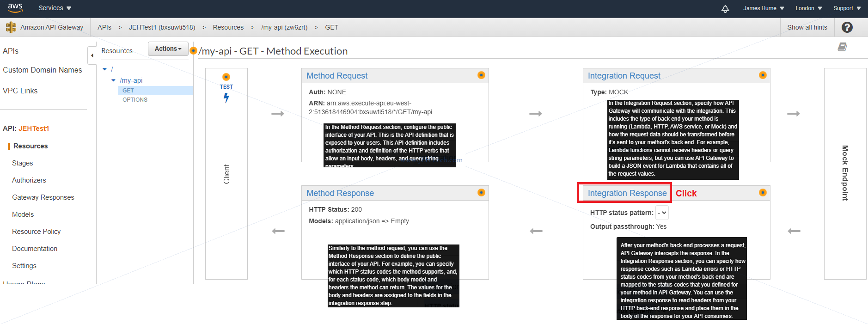Click the Amazon API Gateway breadcrumb text
Viewport: 868px width, 324px height.
click(52, 27)
